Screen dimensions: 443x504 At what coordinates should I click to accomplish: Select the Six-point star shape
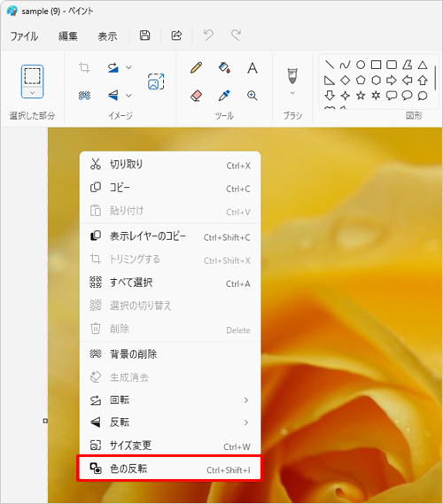coord(377,96)
